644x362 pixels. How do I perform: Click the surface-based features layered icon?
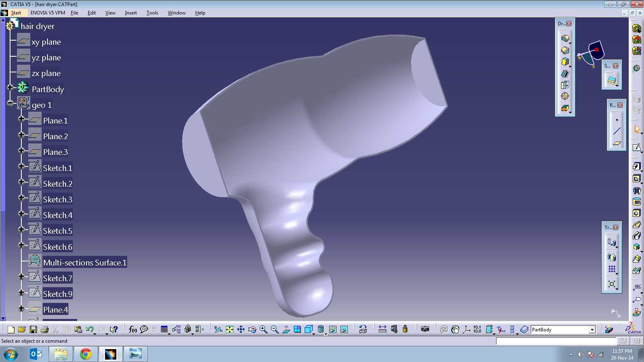pos(611,80)
